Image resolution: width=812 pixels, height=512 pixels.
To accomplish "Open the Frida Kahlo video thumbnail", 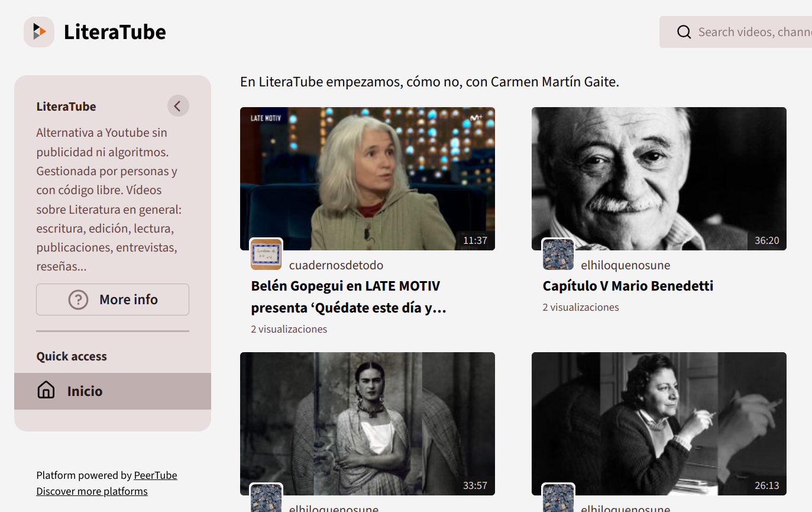I will pos(367,424).
